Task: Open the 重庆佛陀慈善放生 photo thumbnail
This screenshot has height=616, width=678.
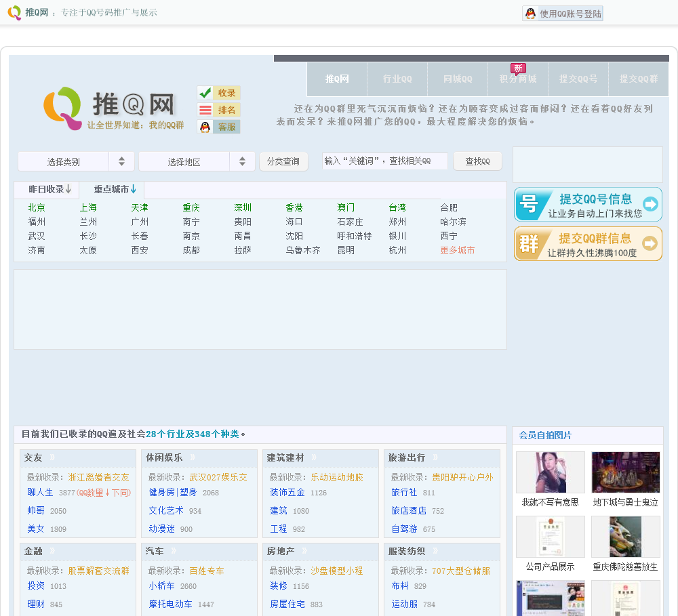Action: click(626, 537)
